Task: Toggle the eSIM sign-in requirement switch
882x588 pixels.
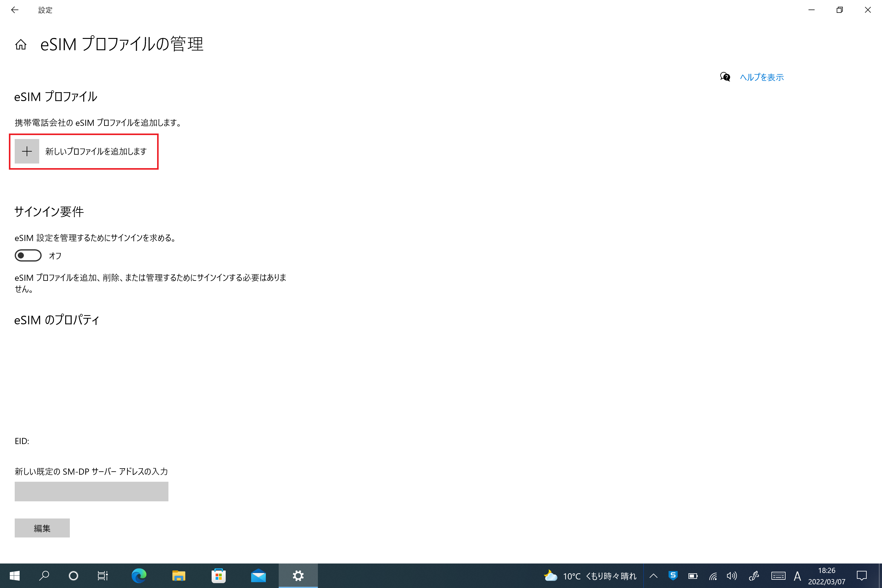Action: click(x=28, y=255)
